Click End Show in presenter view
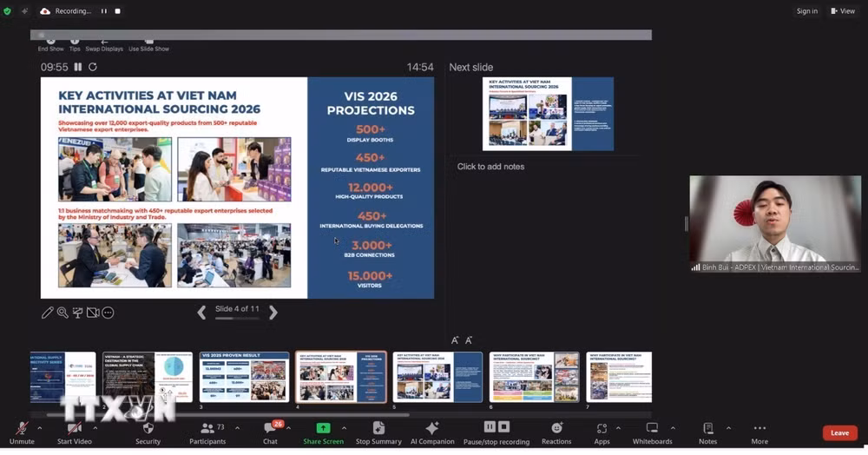This screenshot has width=868, height=455. (50, 44)
